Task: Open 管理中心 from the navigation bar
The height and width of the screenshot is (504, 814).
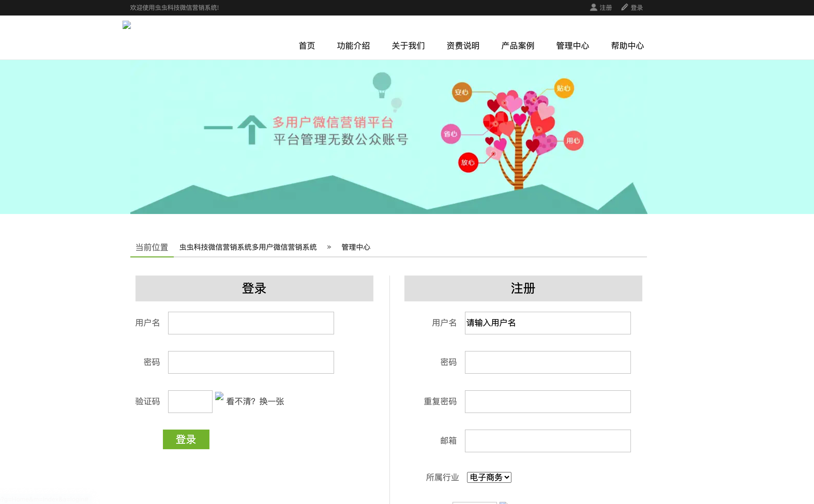Action: click(572, 46)
